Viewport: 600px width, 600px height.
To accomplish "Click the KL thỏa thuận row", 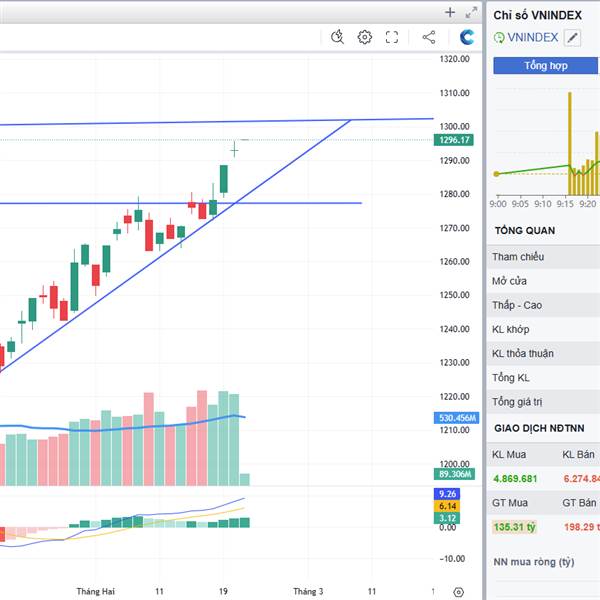I will click(543, 353).
